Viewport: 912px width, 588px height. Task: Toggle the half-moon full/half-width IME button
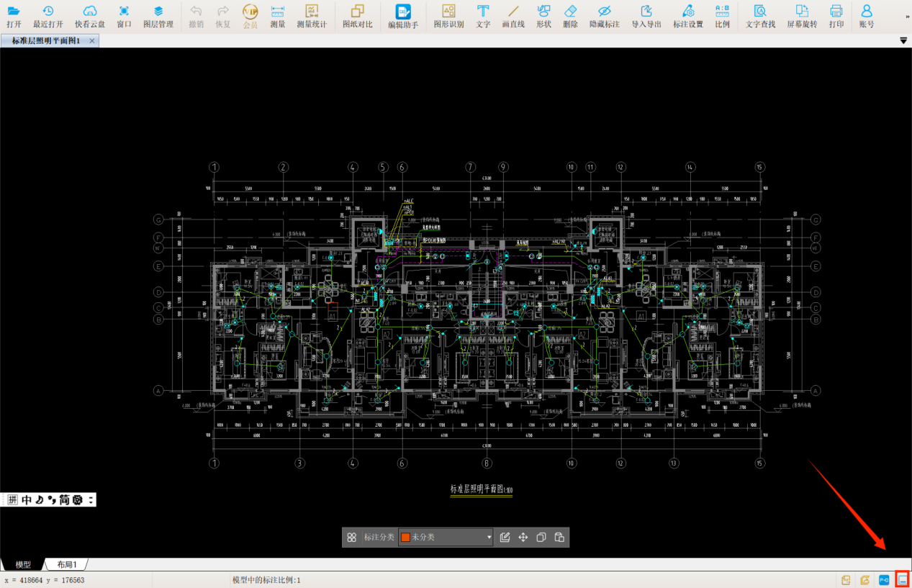coord(39,500)
